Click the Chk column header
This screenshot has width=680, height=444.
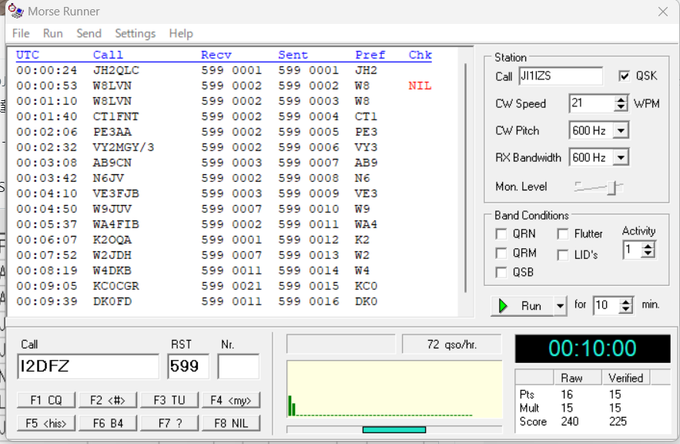coord(420,55)
